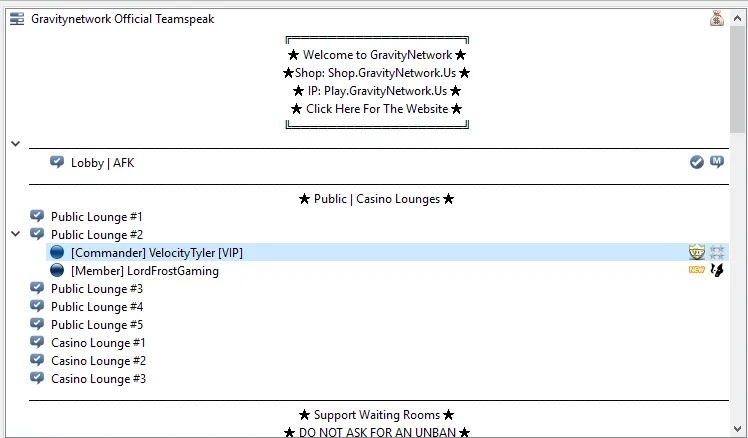
Task: Click the money bag icon on server row
Action: 717,18
